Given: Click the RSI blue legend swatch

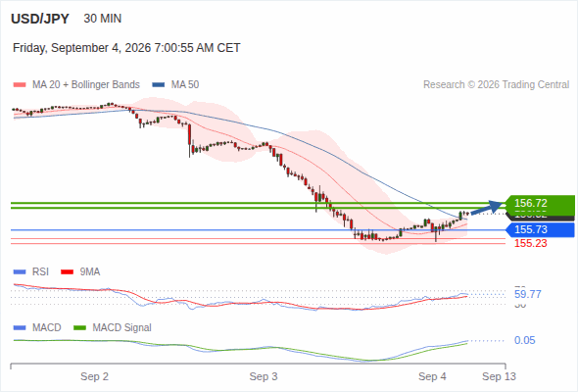Looking at the screenshot, I should pyautogui.click(x=20, y=272).
